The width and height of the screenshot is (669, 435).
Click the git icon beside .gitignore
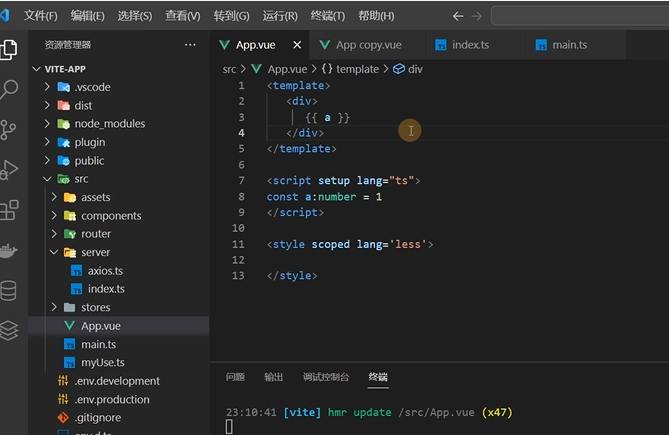(63, 418)
